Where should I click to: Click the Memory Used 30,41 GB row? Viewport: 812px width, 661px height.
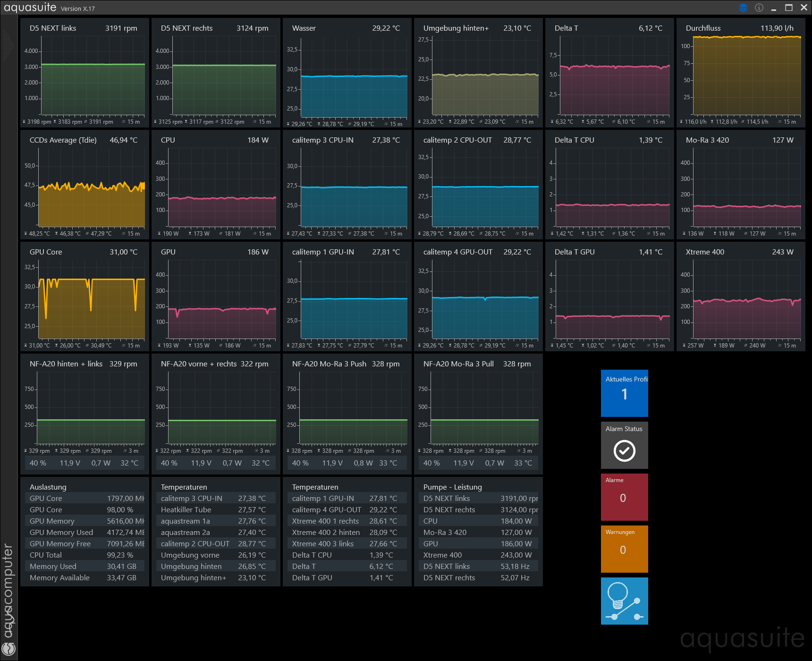(85, 566)
